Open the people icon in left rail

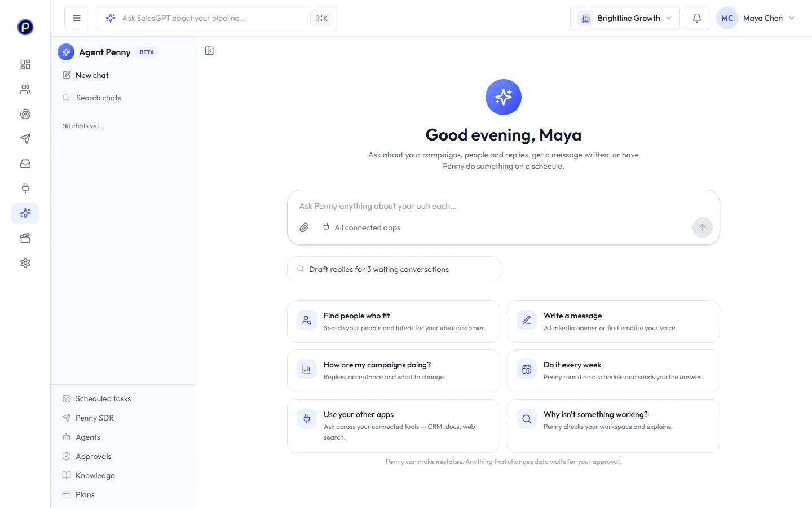point(25,89)
